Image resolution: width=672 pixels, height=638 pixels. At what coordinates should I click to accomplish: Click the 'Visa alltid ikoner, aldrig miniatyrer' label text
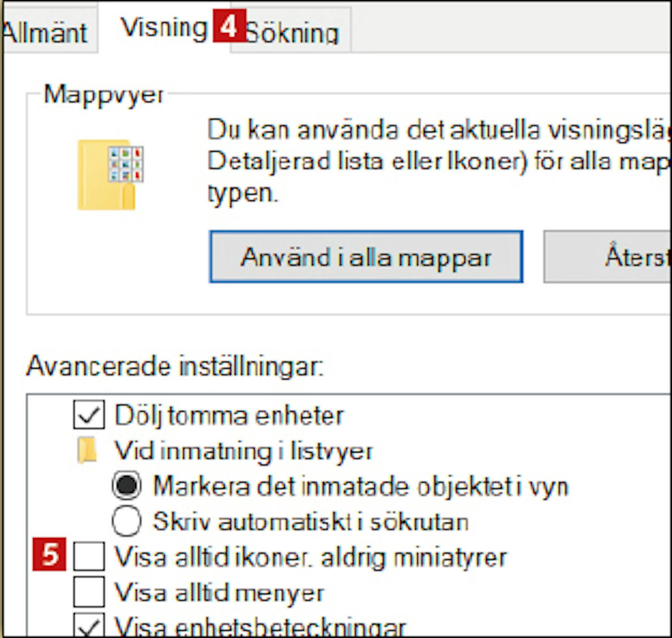coord(310,557)
